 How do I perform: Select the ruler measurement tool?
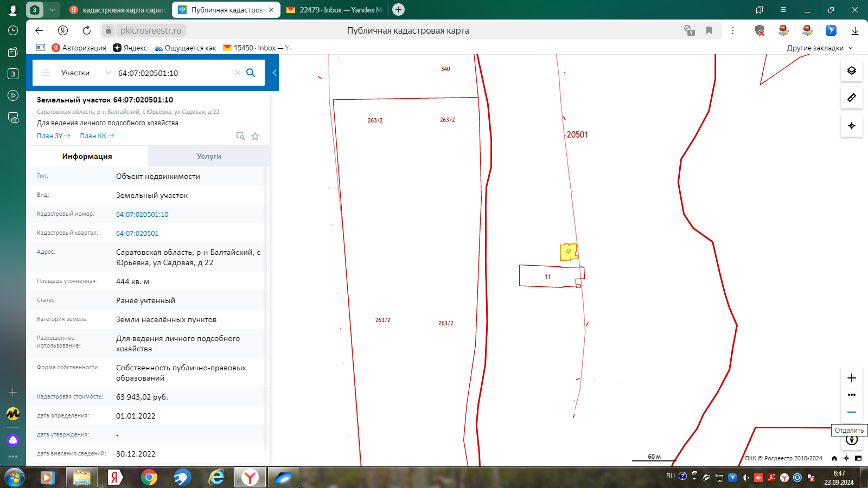tap(852, 98)
